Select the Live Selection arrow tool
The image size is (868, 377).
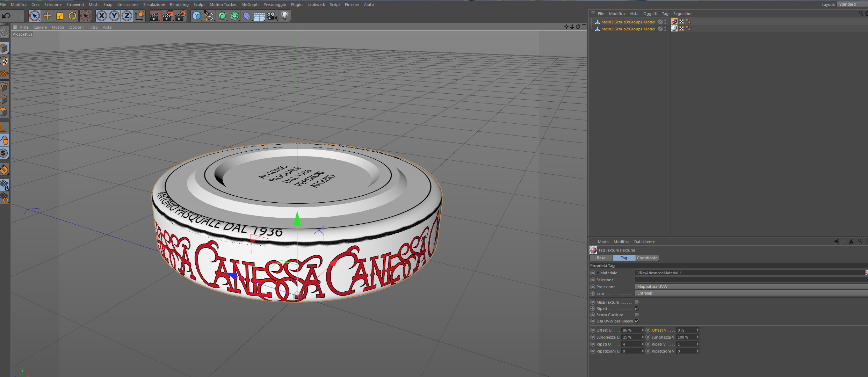(x=34, y=16)
